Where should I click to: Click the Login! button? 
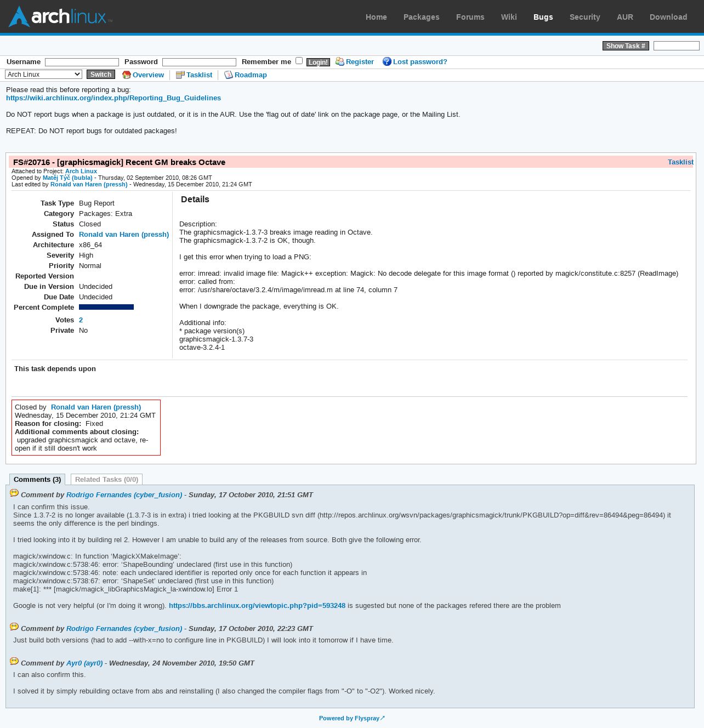tap(318, 62)
